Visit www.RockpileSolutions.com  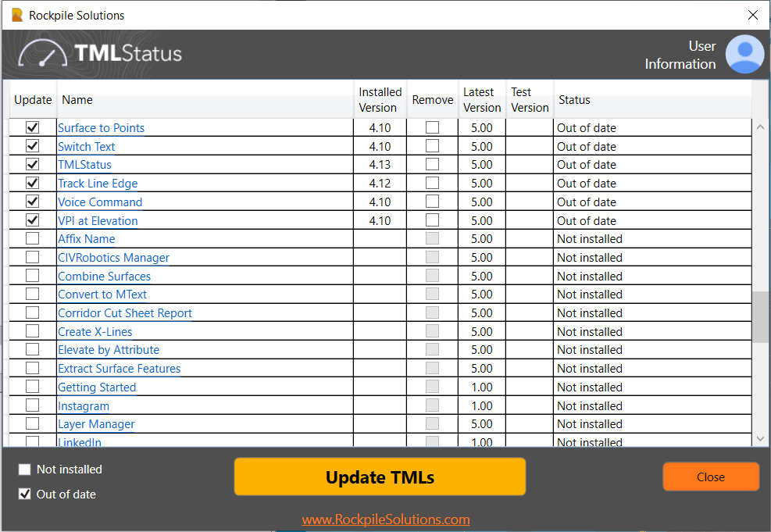(x=386, y=519)
